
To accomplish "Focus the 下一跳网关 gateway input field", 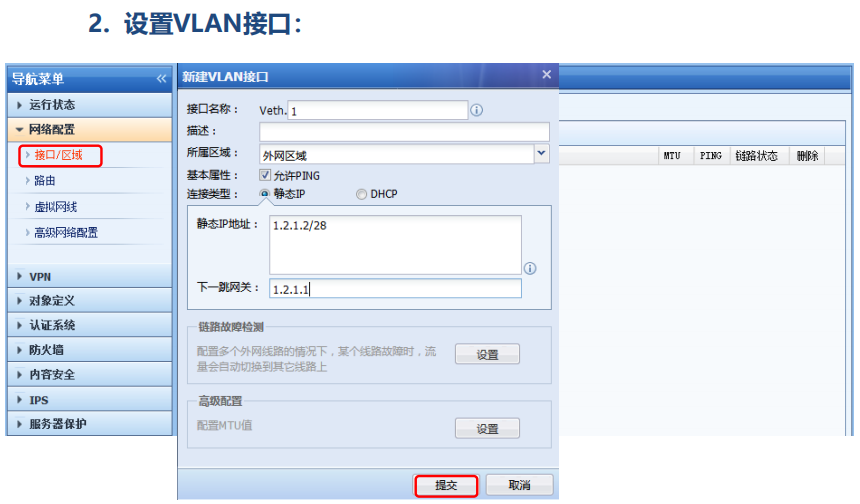I will point(395,289).
